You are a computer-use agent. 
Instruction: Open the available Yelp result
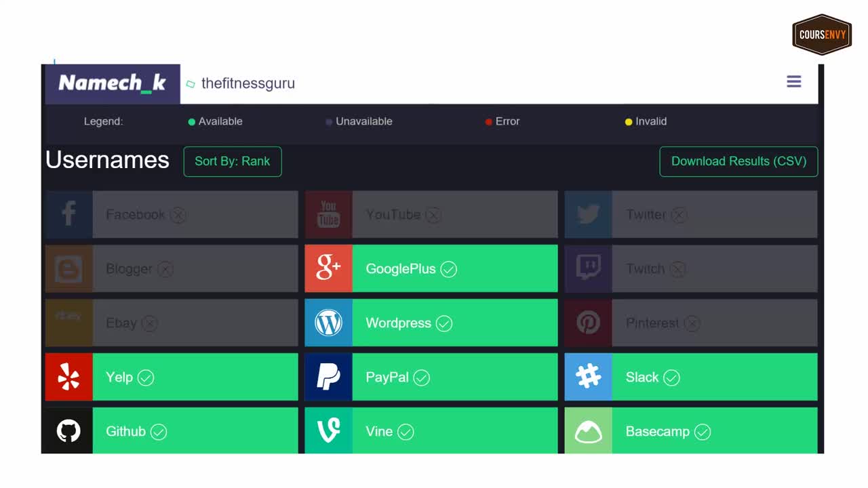click(172, 377)
